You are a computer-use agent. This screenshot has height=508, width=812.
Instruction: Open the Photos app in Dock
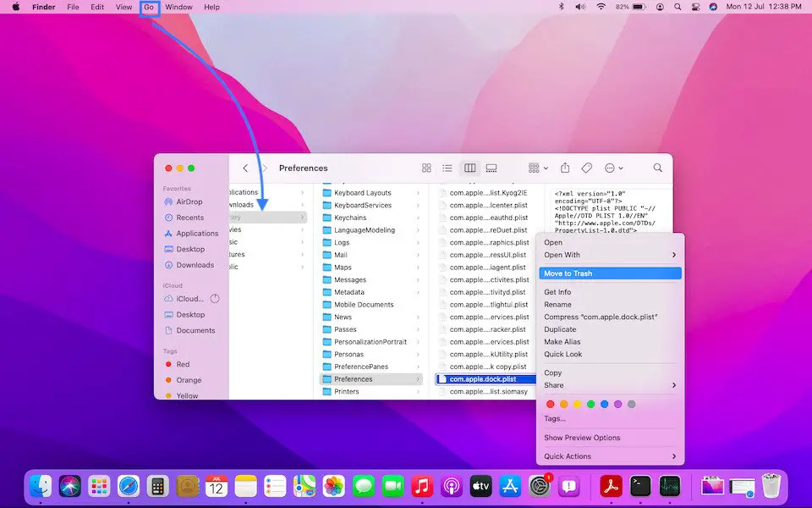333,486
